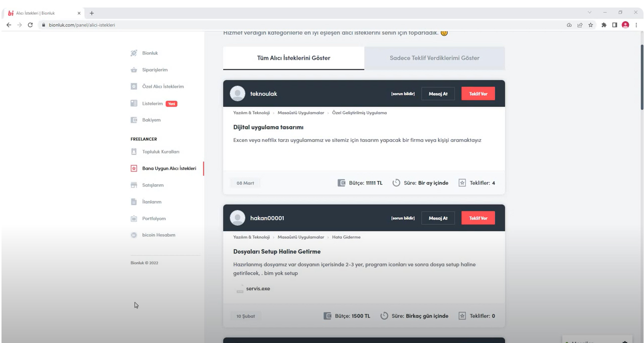Click the Listelerim list icon
The image size is (644, 343).
click(x=134, y=104)
